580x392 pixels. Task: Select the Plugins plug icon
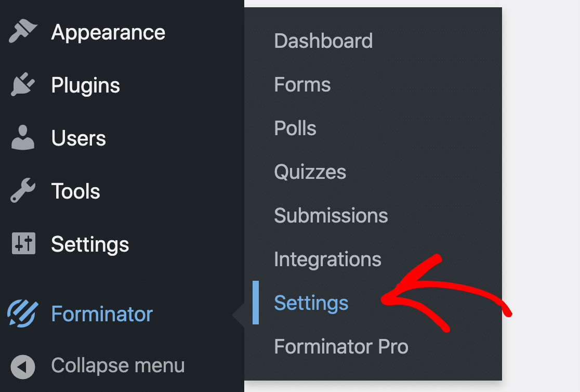(22, 85)
